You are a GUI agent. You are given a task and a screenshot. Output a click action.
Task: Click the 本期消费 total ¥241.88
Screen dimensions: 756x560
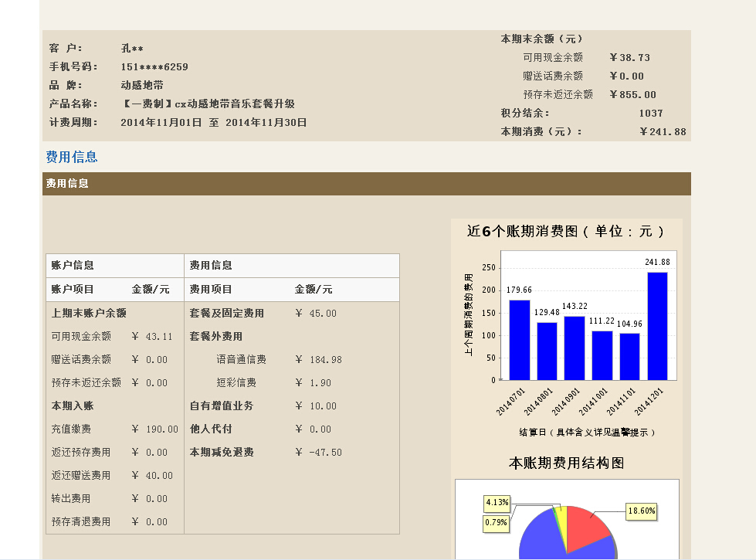tap(663, 132)
